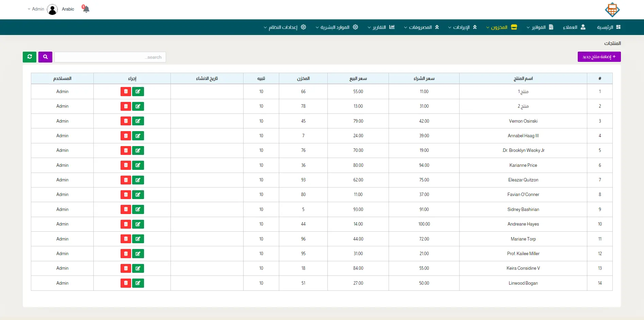Image resolution: width=644 pixels, height=320 pixels.
Task: Edit the Mariane Torp product row
Action: [x=138, y=239]
